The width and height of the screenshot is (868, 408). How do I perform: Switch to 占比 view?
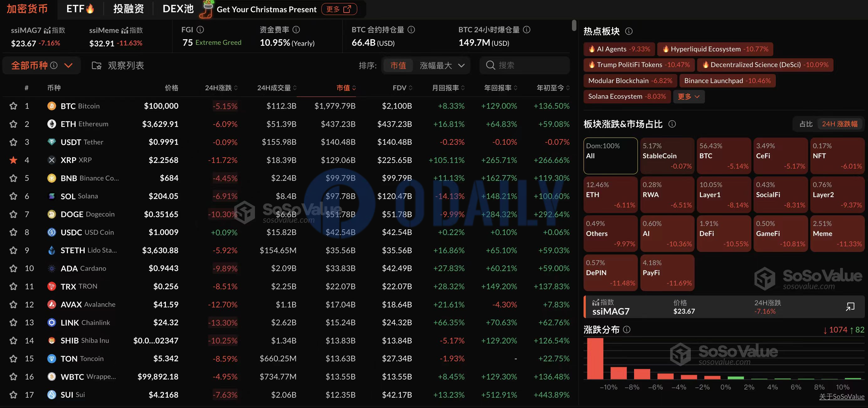coord(806,124)
